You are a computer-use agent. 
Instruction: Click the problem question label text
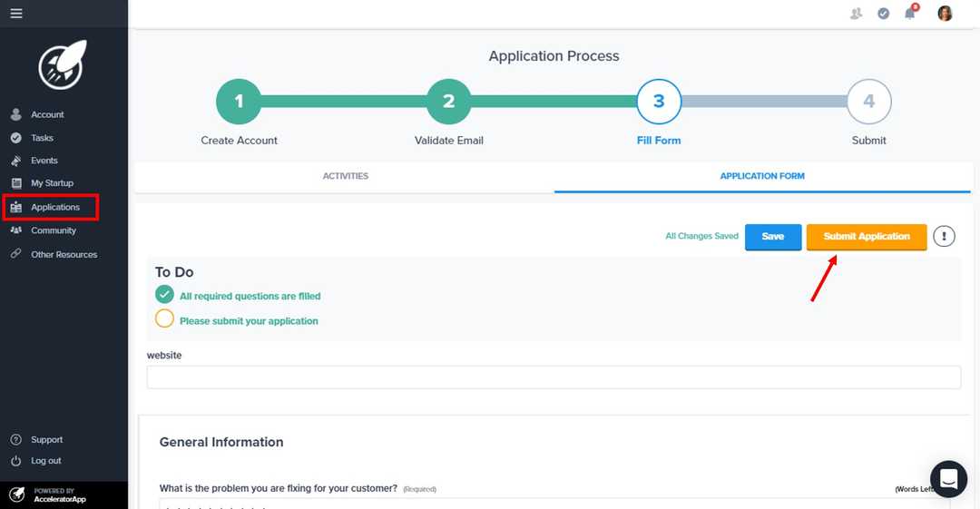[x=279, y=488]
